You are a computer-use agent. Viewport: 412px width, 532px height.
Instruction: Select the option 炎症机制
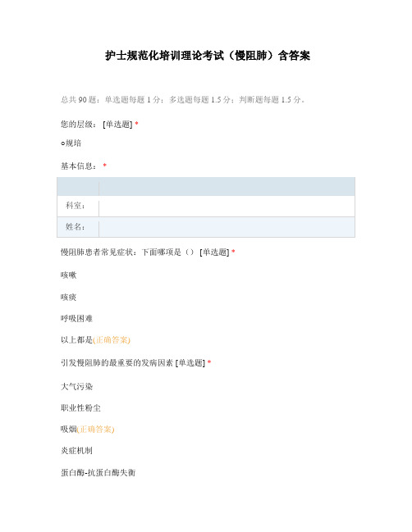(77, 451)
